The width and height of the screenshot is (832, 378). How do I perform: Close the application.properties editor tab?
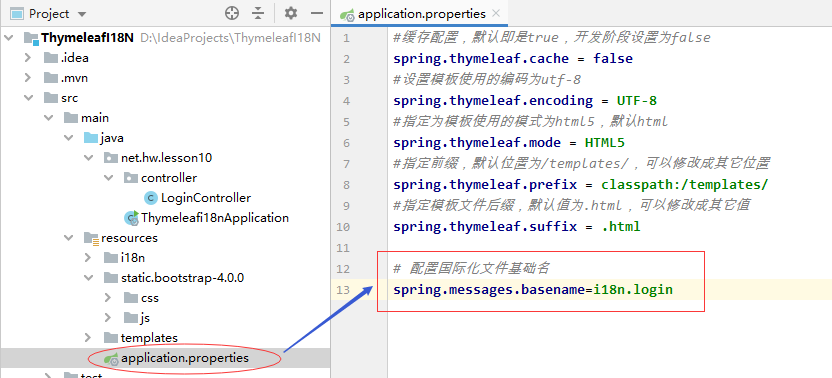pos(496,13)
